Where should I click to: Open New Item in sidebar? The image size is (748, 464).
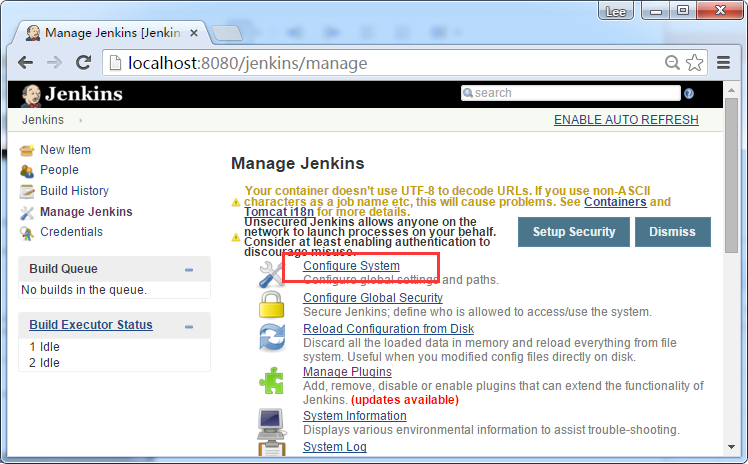[65, 150]
